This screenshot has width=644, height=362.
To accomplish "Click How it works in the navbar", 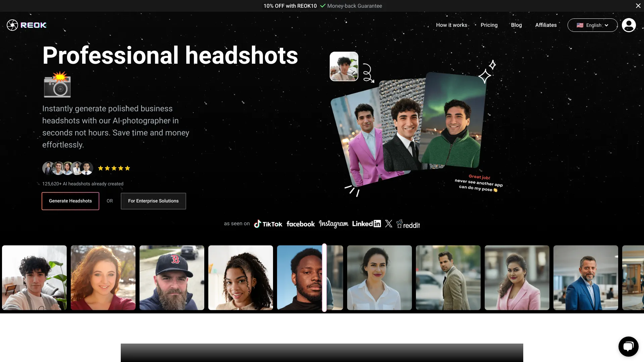I will pyautogui.click(x=451, y=25).
